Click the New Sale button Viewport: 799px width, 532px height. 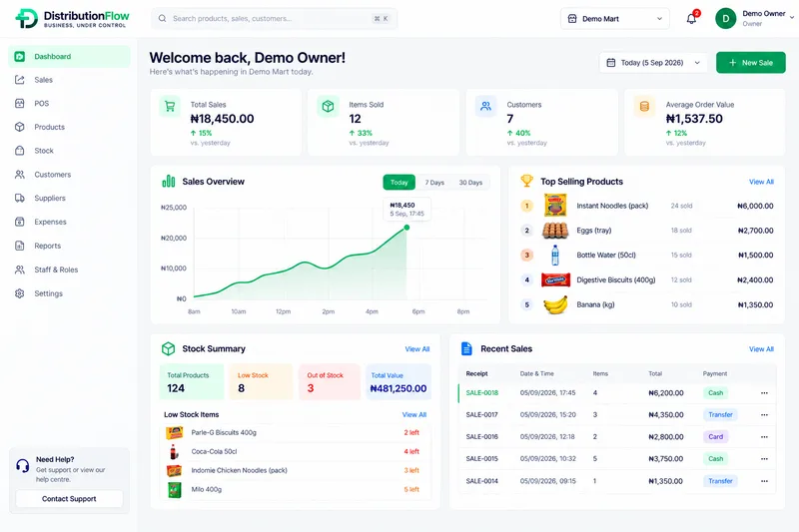click(751, 63)
